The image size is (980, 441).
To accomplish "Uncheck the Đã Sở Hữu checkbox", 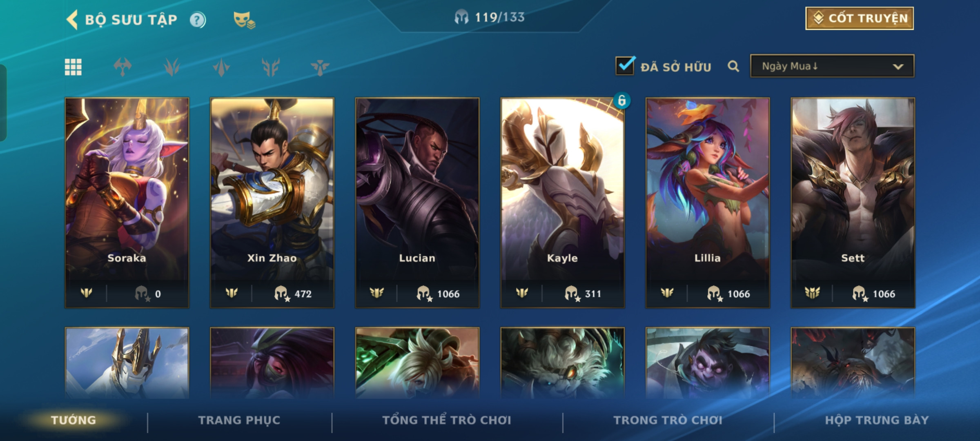I will tap(625, 65).
